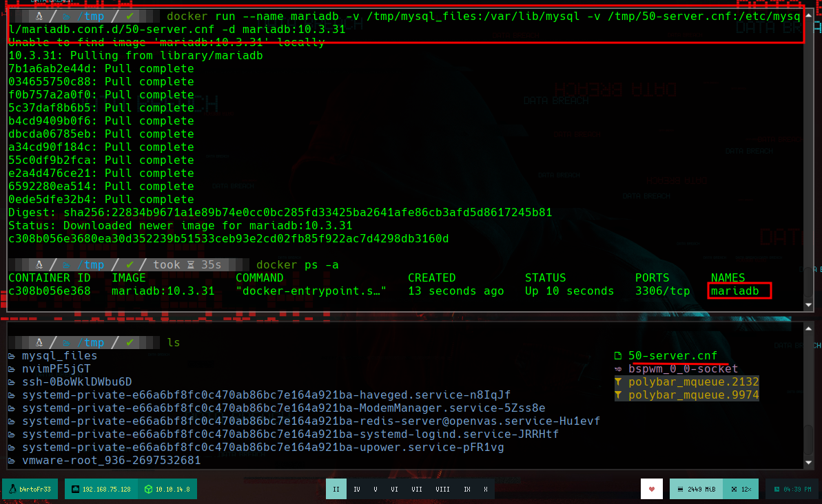Click the 50-server.cnf file name
822x504 pixels.
pos(672,356)
